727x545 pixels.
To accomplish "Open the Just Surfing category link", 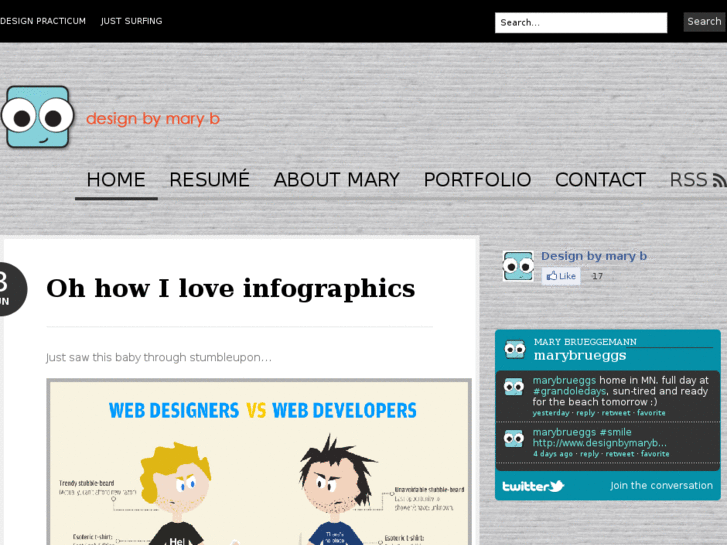I will 132,21.
